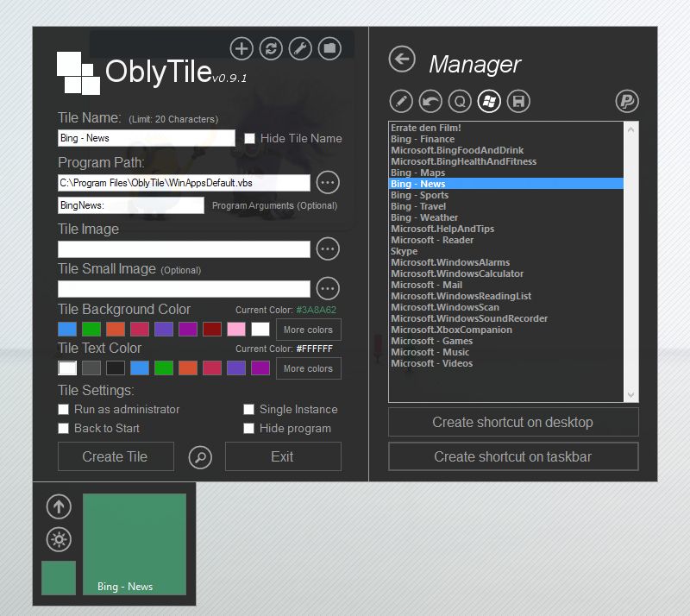The image size is (690, 616).
Task: Click the small green tile preview
Action: point(59,578)
